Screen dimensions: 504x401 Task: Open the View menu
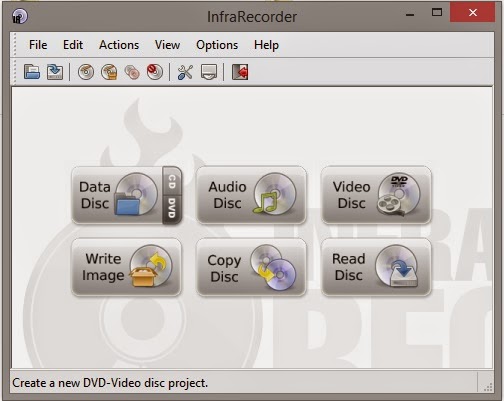tap(167, 45)
